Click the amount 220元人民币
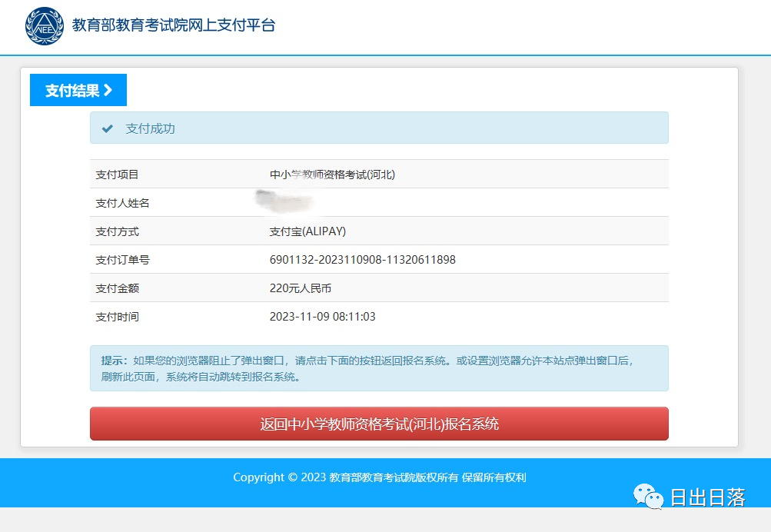Image resolution: width=771 pixels, height=532 pixels. 301,288
